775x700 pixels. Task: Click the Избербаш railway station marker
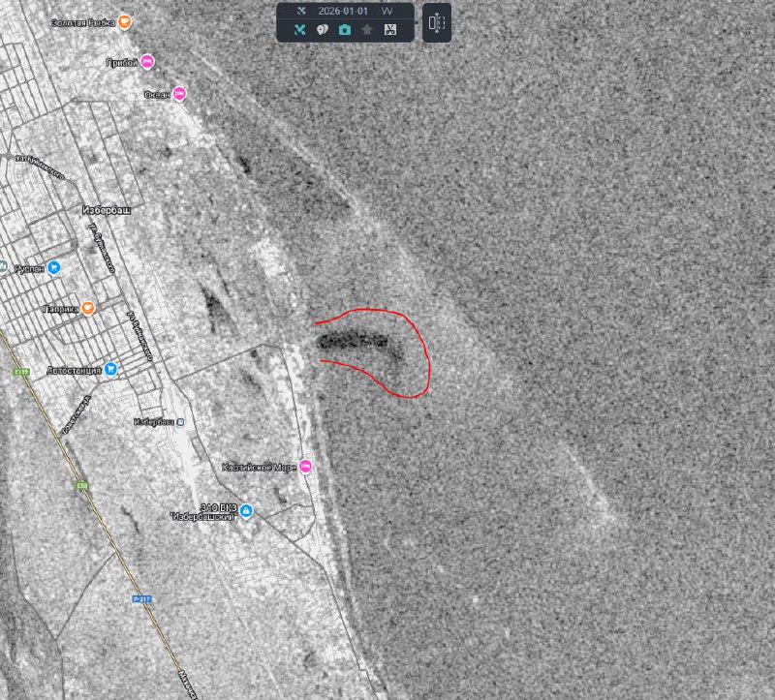click(181, 422)
